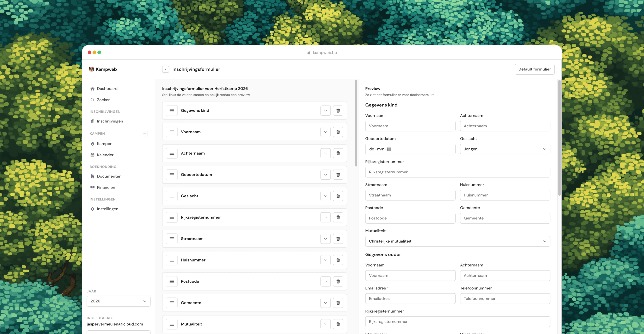The width and height of the screenshot is (644, 334).
Task: Open the Geslacht dropdown showing Jongen
Action: point(505,149)
